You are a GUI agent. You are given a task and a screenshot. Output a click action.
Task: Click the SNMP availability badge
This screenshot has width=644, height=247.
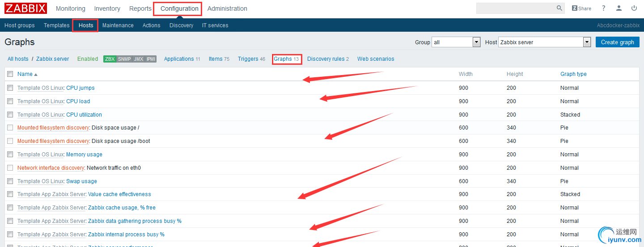pyautogui.click(x=124, y=59)
